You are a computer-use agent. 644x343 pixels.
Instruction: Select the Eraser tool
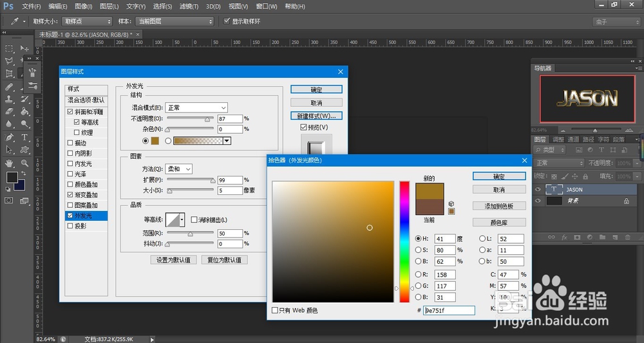point(9,111)
